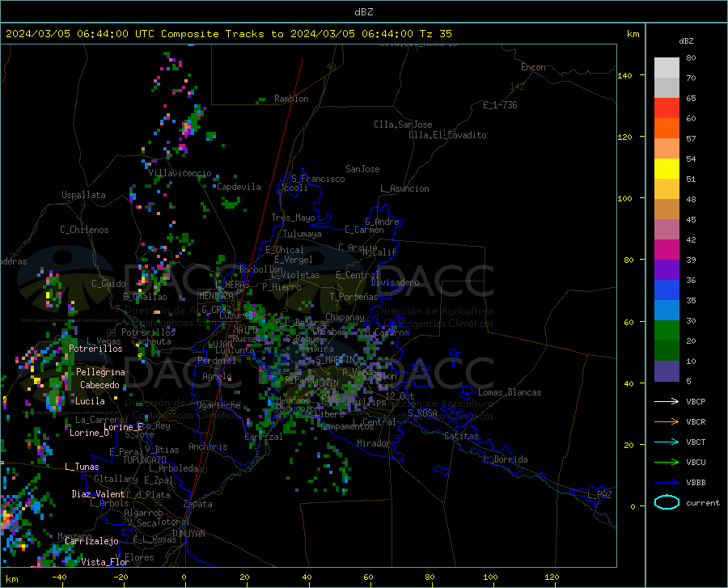Click the dBZ title at top
The image size is (728, 588).
(363, 12)
